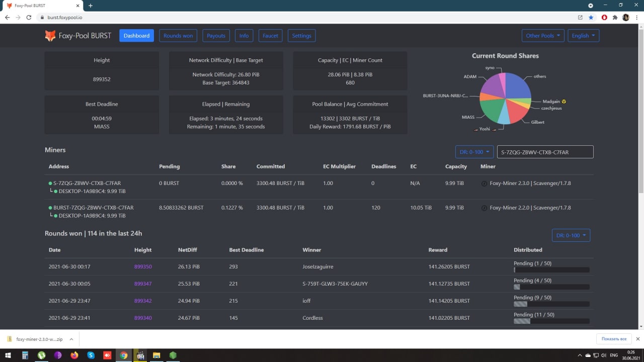Open the Extensions puzzle icon
This screenshot has height=362, width=644.
615,17
